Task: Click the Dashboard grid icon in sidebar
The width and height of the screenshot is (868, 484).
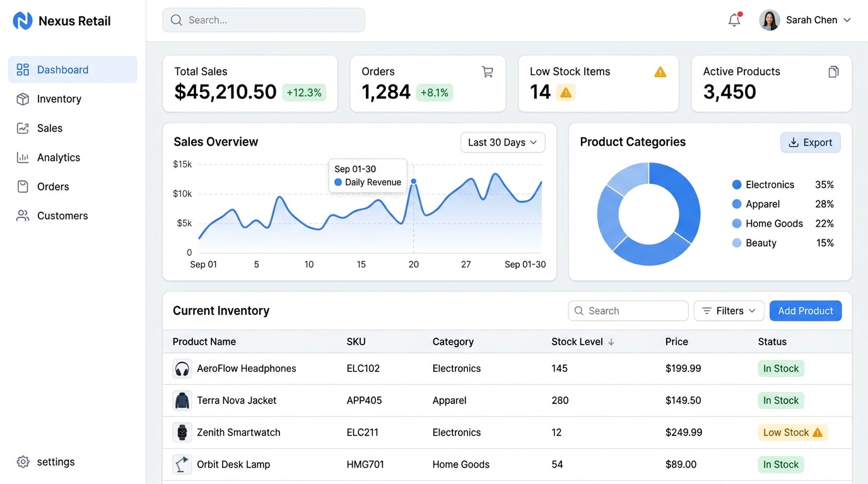Action: [23, 70]
